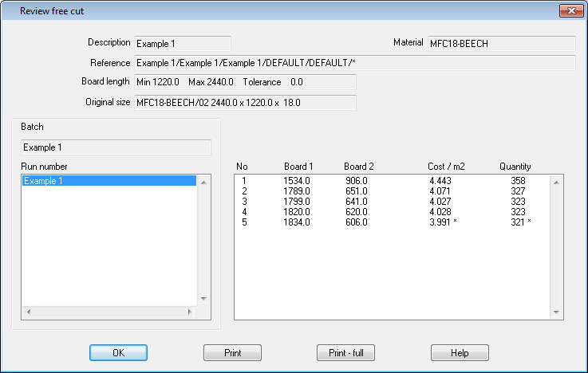Click the Batch Example 1 field
Viewport: 588px width, 373px height.
116,147
